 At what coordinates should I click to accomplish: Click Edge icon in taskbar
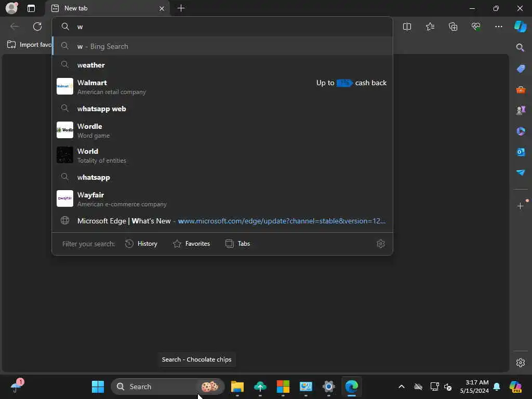(x=352, y=387)
